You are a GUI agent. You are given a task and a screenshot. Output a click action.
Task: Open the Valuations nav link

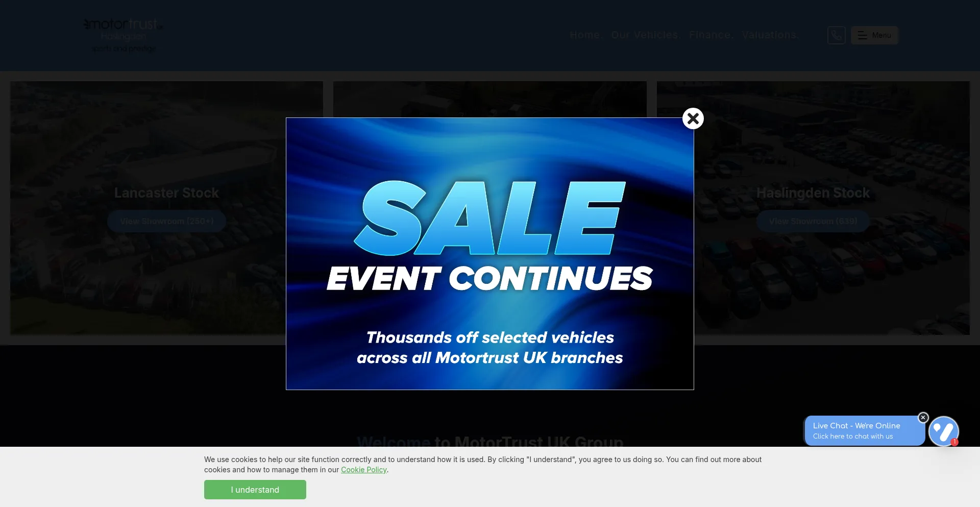tap(771, 35)
